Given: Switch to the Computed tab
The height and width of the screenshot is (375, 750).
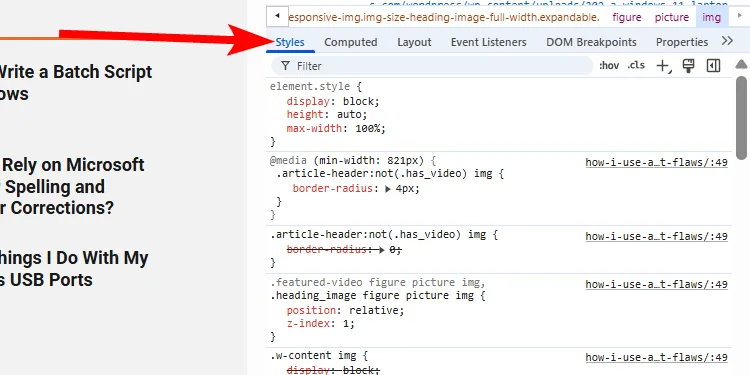Looking at the screenshot, I should pos(351,42).
